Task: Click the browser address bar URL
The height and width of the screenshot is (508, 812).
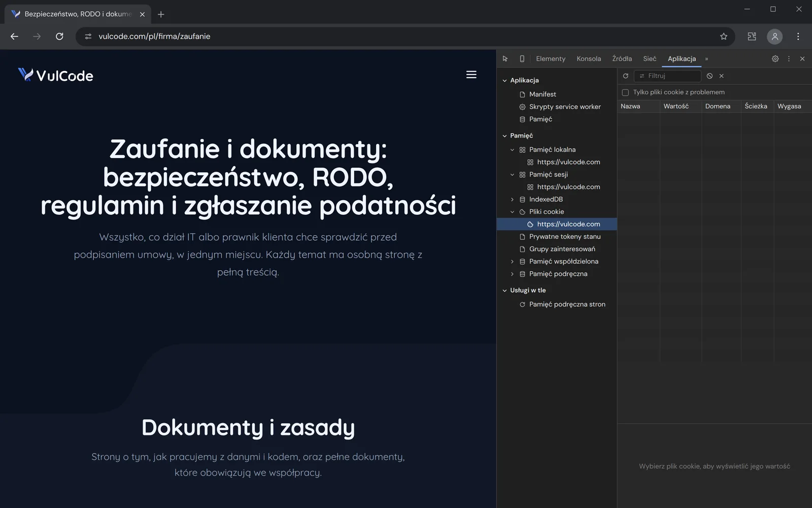Action: point(154,37)
